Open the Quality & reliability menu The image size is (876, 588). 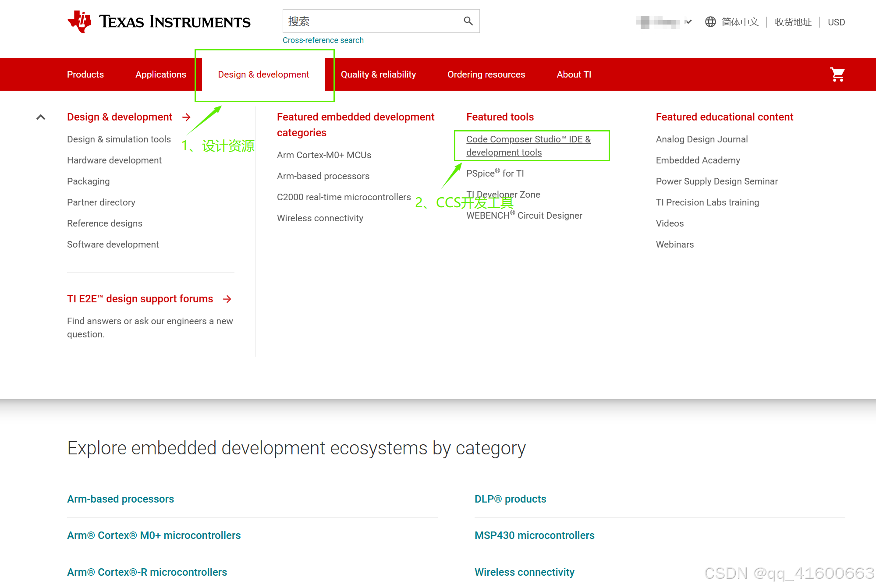click(x=378, y=74)
